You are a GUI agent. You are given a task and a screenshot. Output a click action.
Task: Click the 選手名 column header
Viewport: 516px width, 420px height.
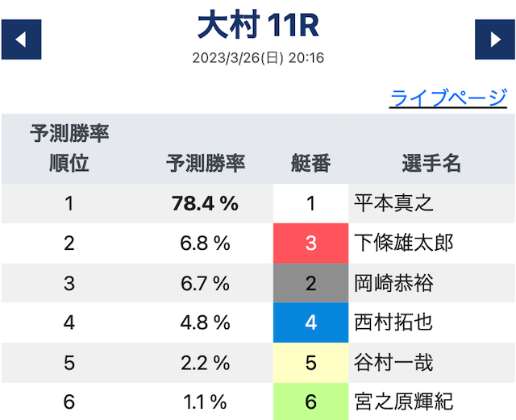tap(431, 164)
